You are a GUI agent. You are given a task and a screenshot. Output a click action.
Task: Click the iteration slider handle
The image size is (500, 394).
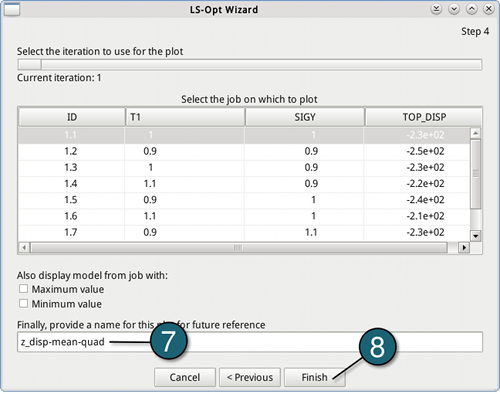point(30,64)
